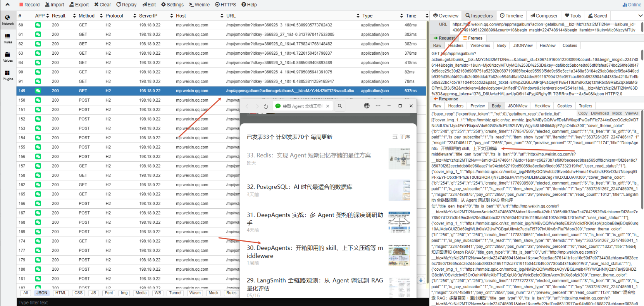Switch to the Overview tab

point(446,16)
